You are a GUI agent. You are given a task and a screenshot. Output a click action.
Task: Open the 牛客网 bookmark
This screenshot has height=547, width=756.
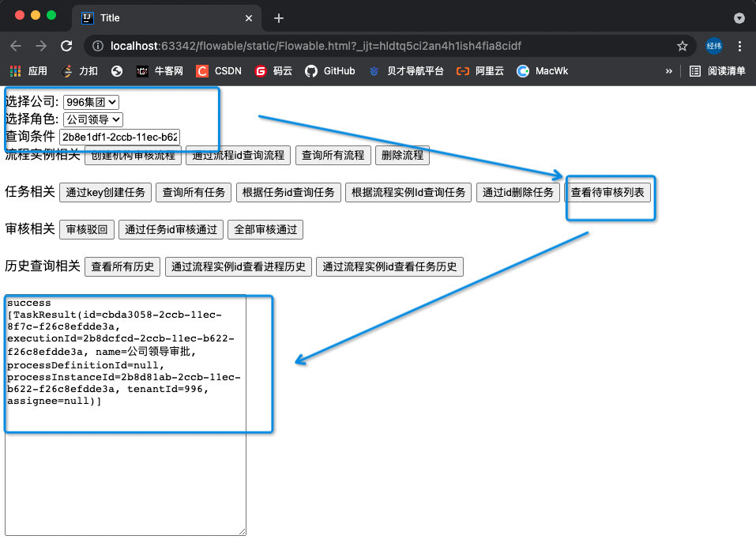point(160,71)
